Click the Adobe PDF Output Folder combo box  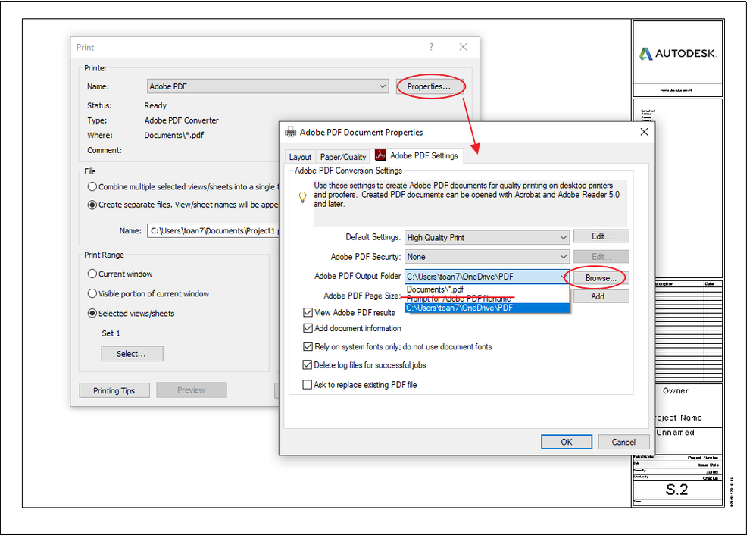[487, 277]
